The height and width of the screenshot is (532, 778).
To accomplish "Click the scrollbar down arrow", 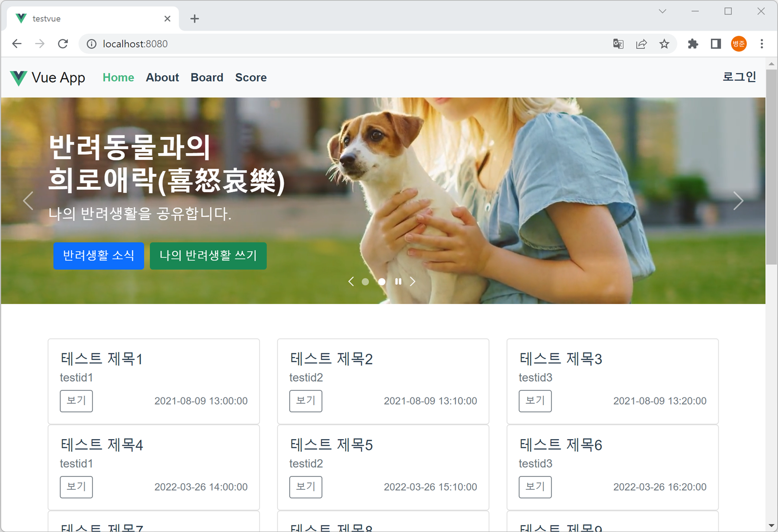I will tap(771, 526).
